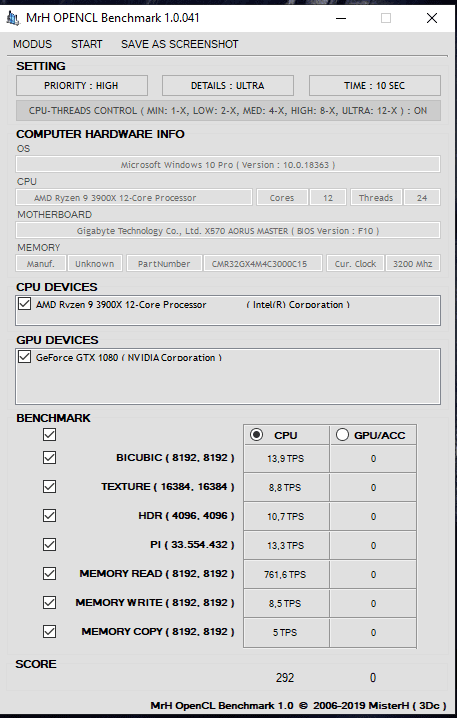This screenshot has height=718, width=457.
Task: Click the CPU name field AMD Ryzen 9 3900X
Action: pyautogui.click(x=134, y=198)
